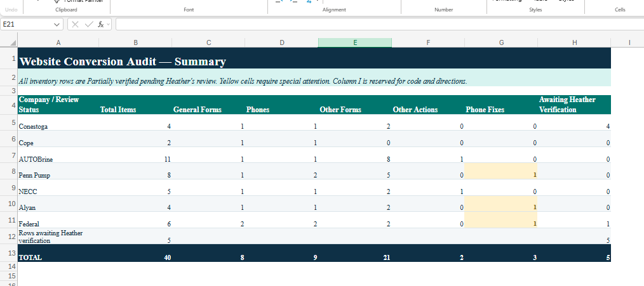Expand the Name Box dropdown arrow
Screen dimensions: 644x286
click(57, 25)
